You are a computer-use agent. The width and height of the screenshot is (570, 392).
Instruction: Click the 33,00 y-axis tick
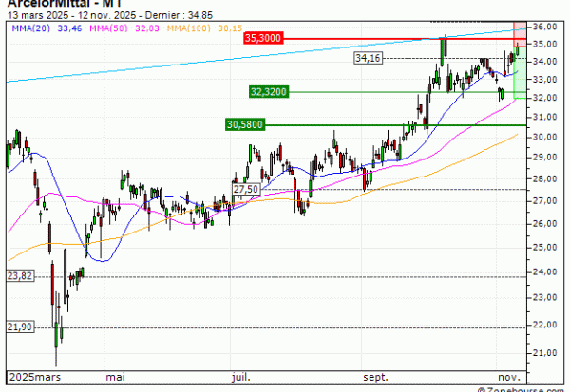point(545,79)
